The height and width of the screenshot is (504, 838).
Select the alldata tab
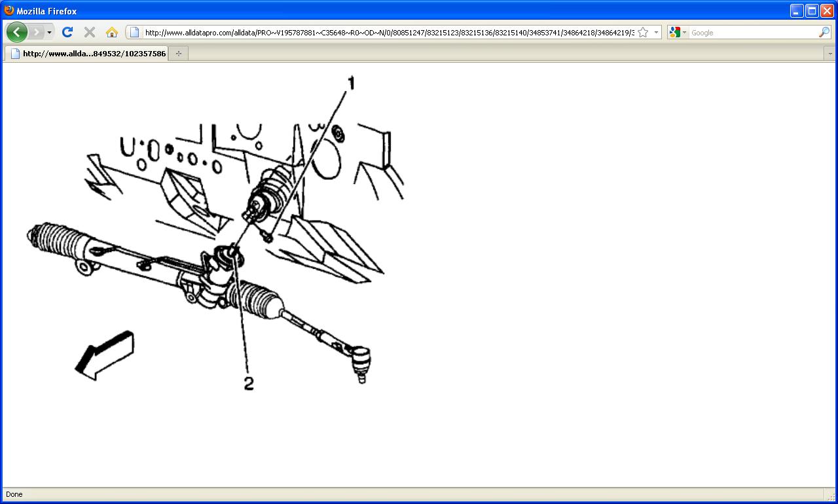(x=86, y=54)
